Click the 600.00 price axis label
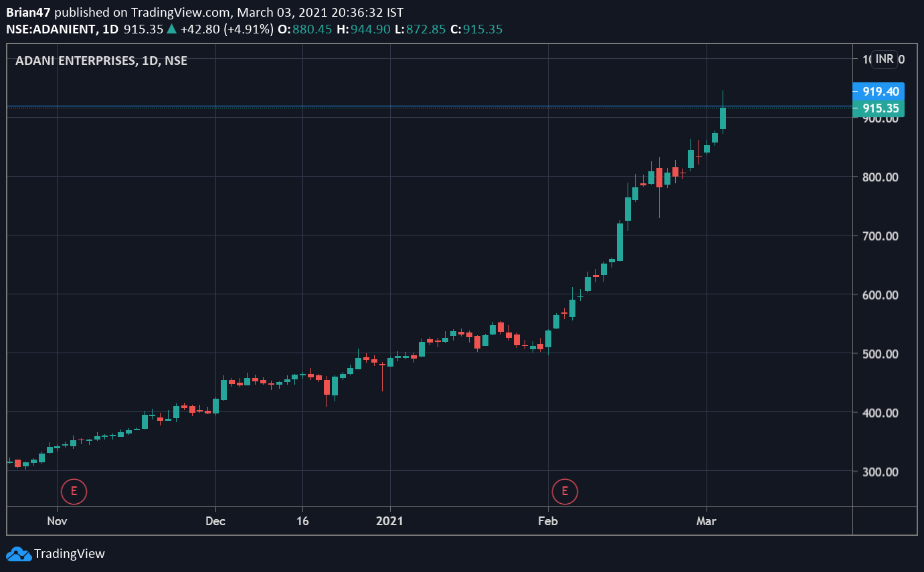This screenshot has height=572, width=924. (x=880, y=295)
